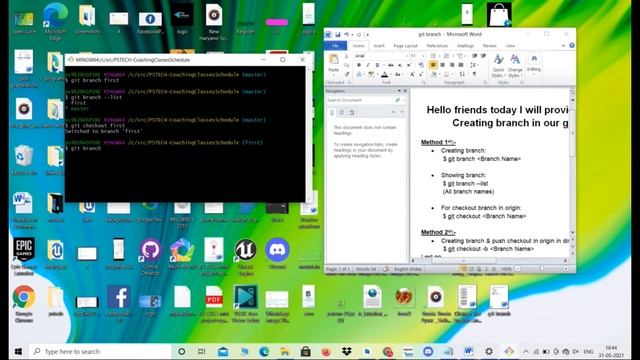Open the Word Help icon
The height and width of the screenshot is (360, 640).
point(572,45)
